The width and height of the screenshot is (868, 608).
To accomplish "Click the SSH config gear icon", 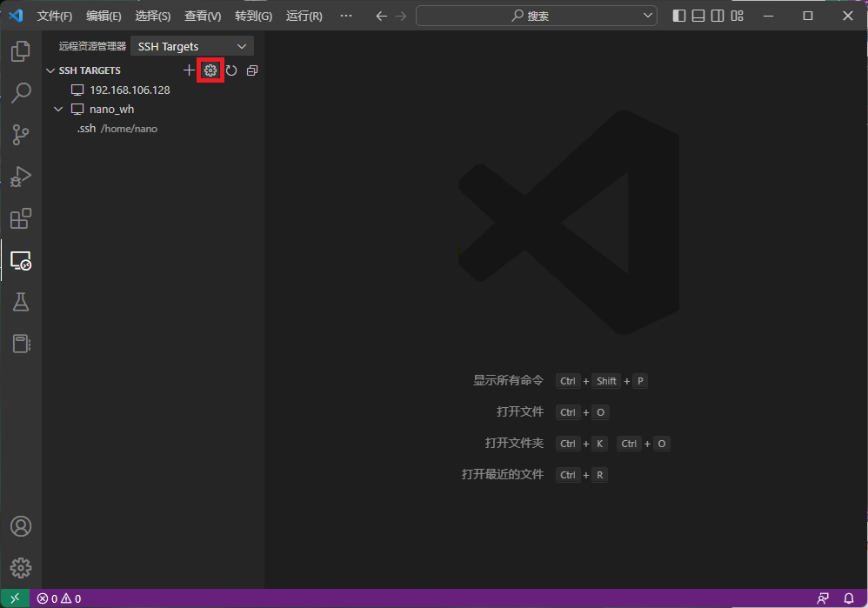I will [x=210, y=70].
